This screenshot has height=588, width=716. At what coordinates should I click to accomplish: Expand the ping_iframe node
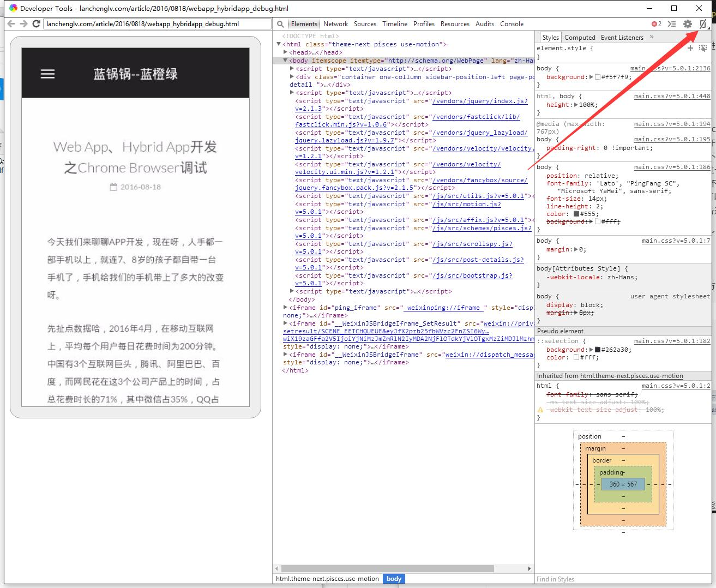coord(285,308)
